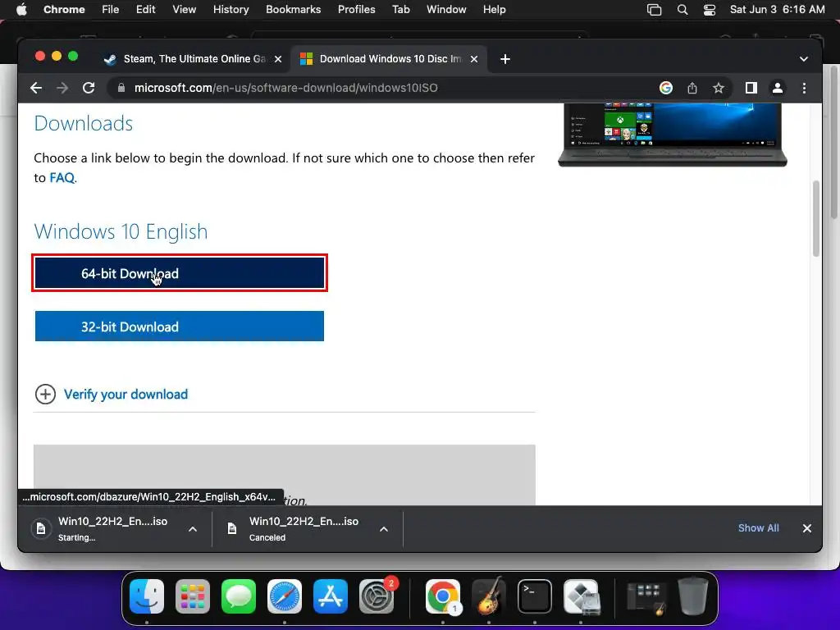840x630 pixels.
Task: Open Launchpad from the Dock
Action: point(193,596)
